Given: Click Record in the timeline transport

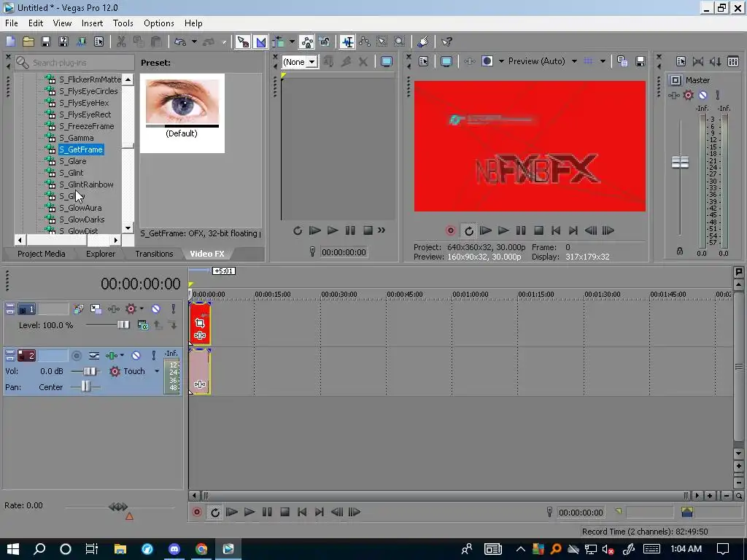Looking at the screenshot, I should tap(197, 513).
